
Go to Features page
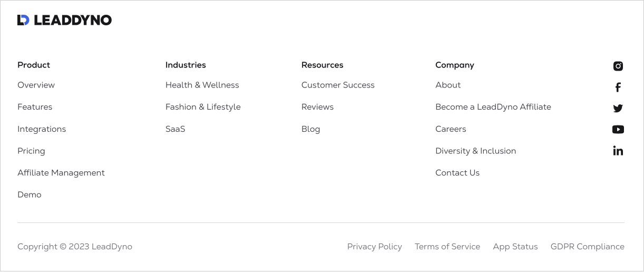click(x=35, y=107)
